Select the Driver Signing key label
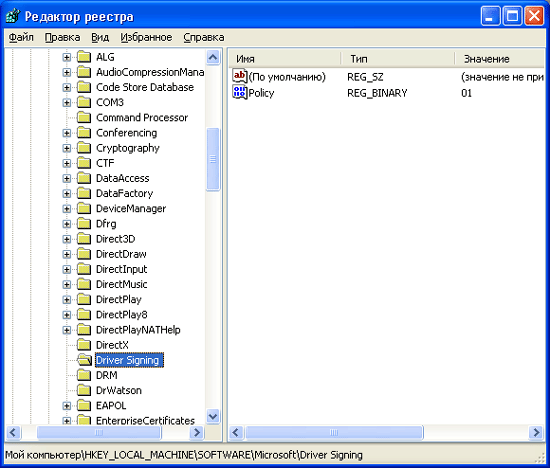 (x=129, y=360)
